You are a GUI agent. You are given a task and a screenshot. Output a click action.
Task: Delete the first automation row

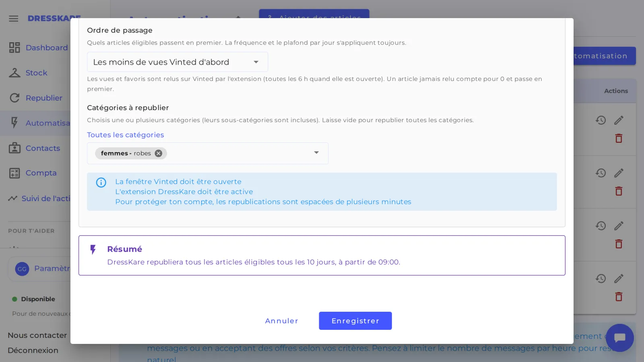pyautogui.click(x=619, y=138)
